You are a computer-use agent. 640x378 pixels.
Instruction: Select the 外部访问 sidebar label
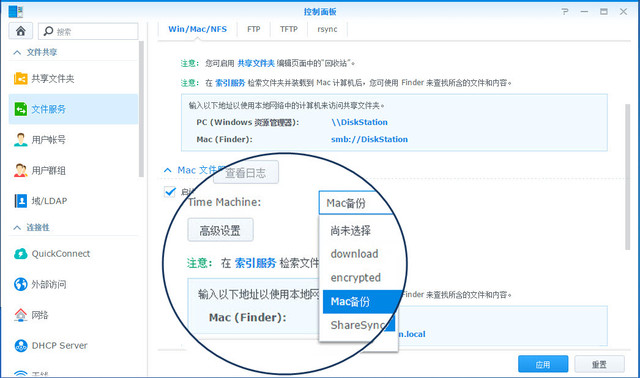coord(49,284)
